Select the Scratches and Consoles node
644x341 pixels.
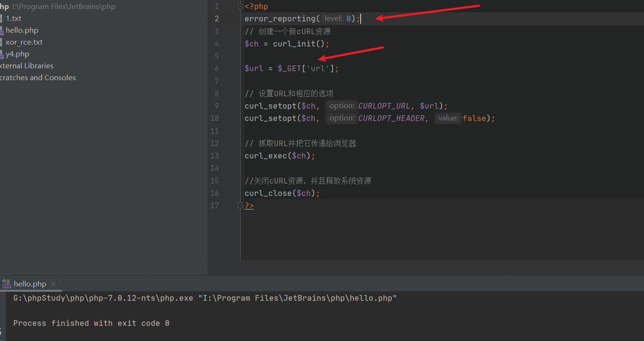38,78
